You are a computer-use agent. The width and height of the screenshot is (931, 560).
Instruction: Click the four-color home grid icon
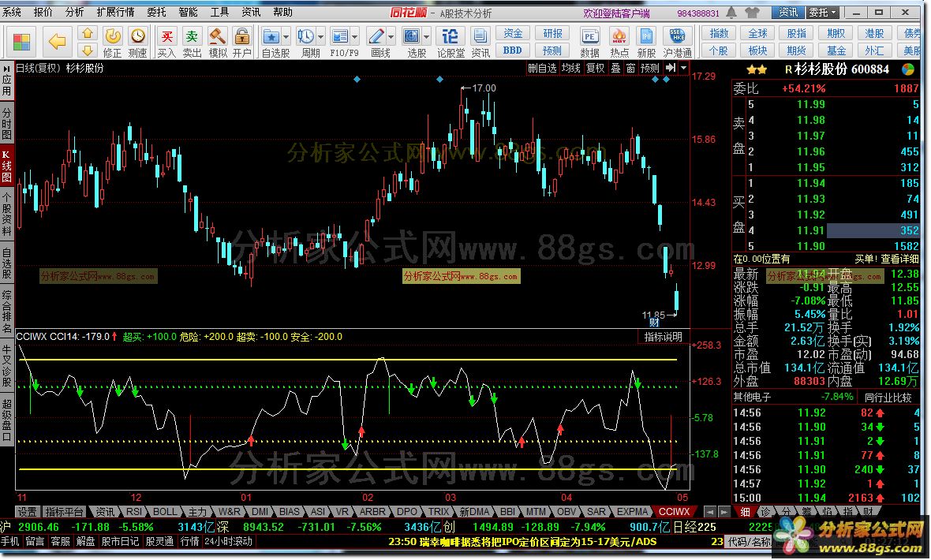21,42
